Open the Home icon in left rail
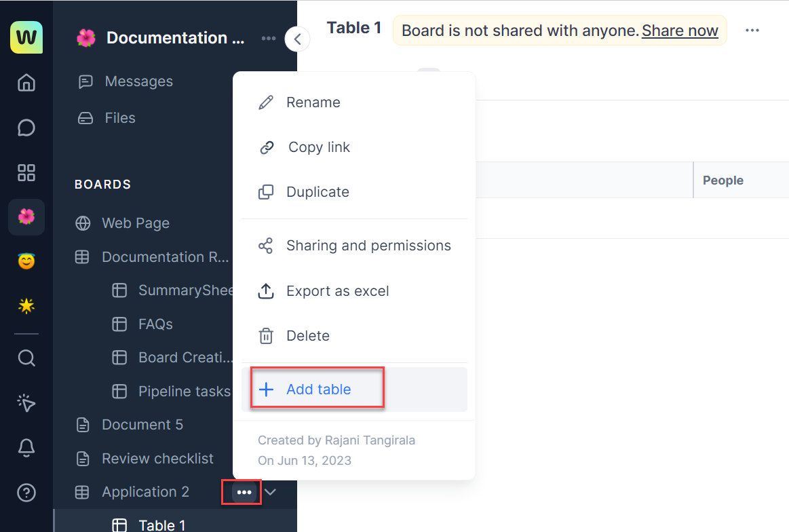The width and height of the screenshot is (789, 532). 26,83
